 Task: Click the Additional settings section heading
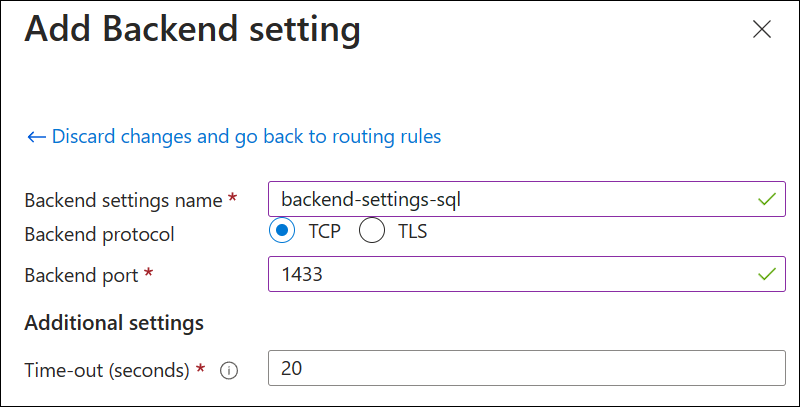click(x=114, y=323)
